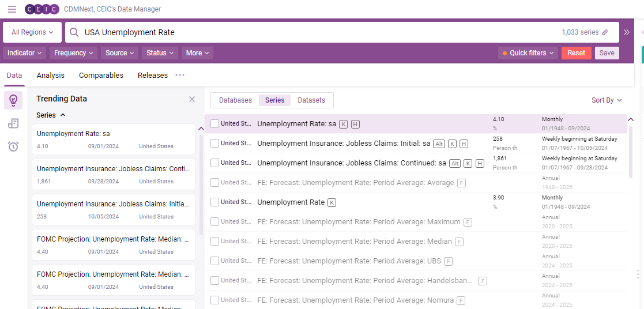The height and width of the screenshot is (309, 644).
Task: Click the H badge on Jobless Claims: Continued
Action: click(x=480, y=163)
